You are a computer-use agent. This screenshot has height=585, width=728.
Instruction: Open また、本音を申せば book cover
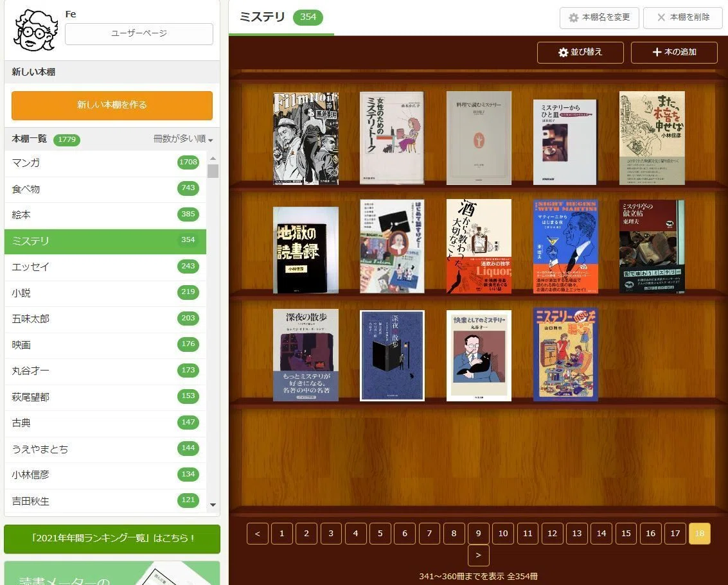point(652,138)
